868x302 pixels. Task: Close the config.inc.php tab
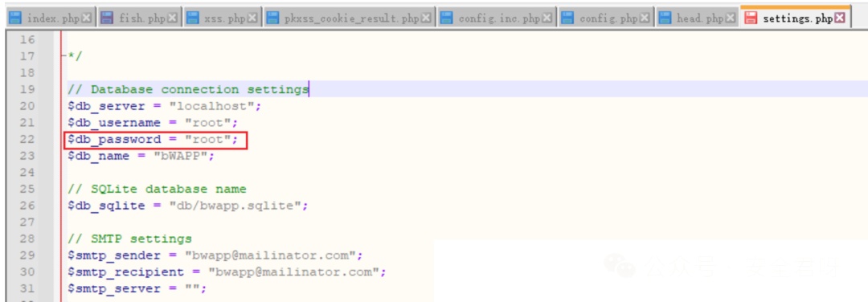pyautogui.click(x=547, y=18)
